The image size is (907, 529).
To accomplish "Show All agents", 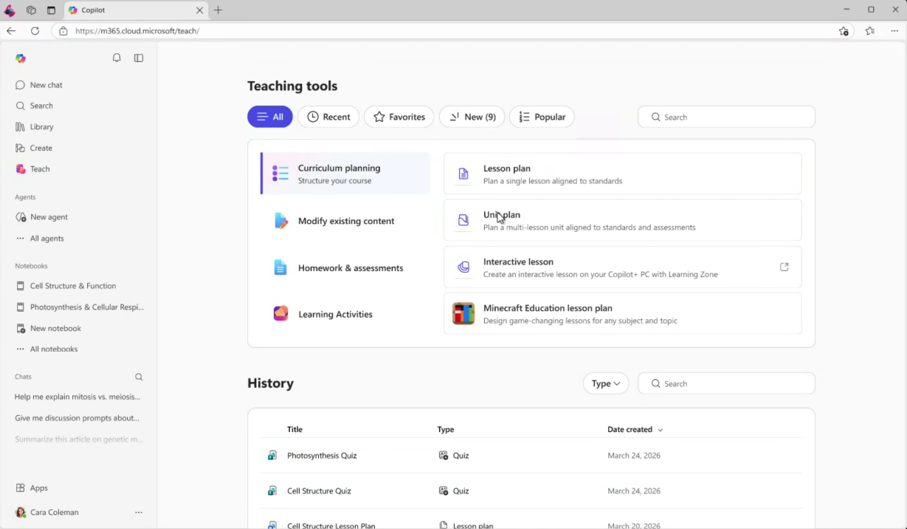I will point(39,238).
